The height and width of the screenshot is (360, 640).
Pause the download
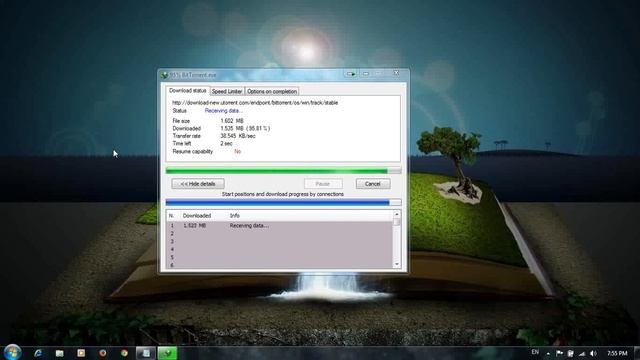tap(323, 184)
